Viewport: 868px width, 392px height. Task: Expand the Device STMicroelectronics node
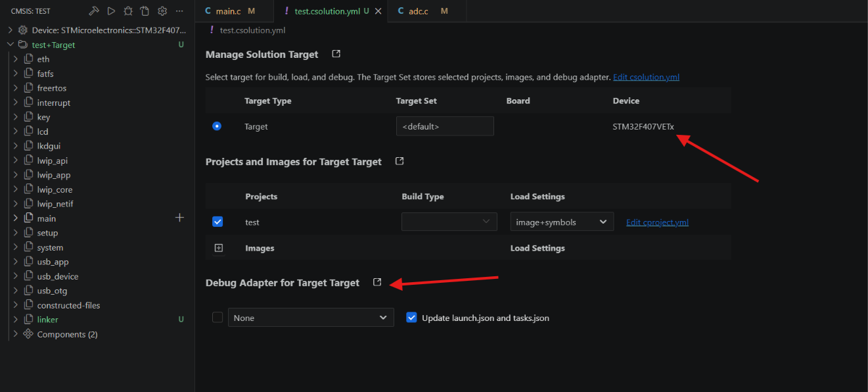[x=10, y=30]
